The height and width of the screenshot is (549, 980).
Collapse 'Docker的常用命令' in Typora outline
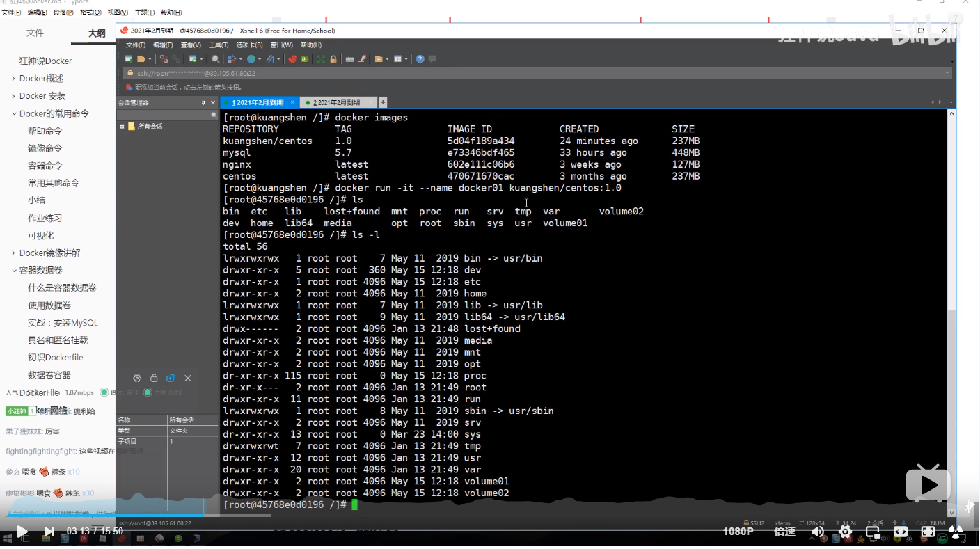[x=13, y=113]
